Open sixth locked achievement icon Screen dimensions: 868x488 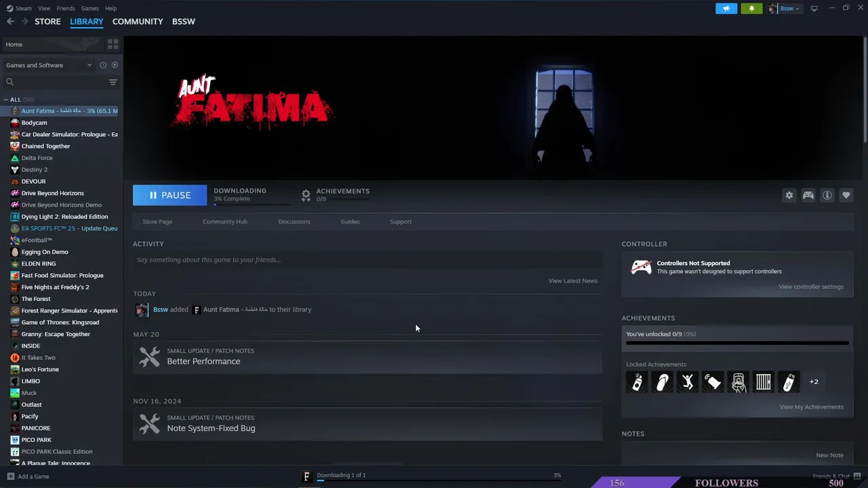point(764,382)
